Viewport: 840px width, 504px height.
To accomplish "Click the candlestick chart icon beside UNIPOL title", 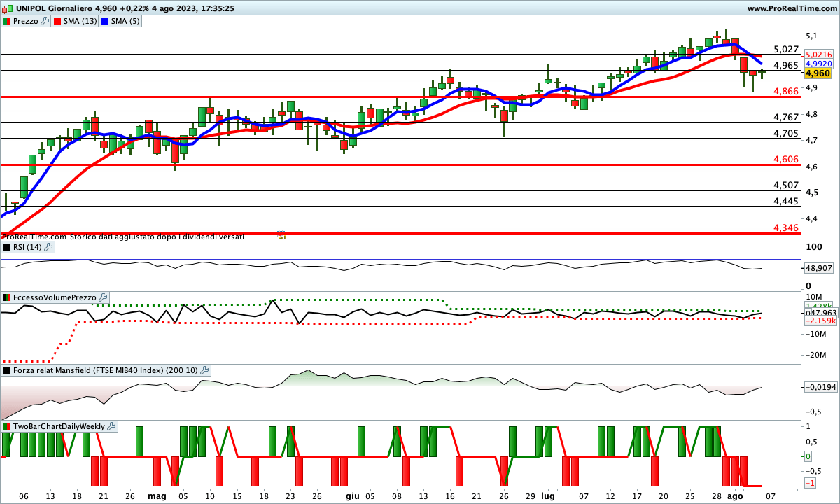I will (8, 8).
